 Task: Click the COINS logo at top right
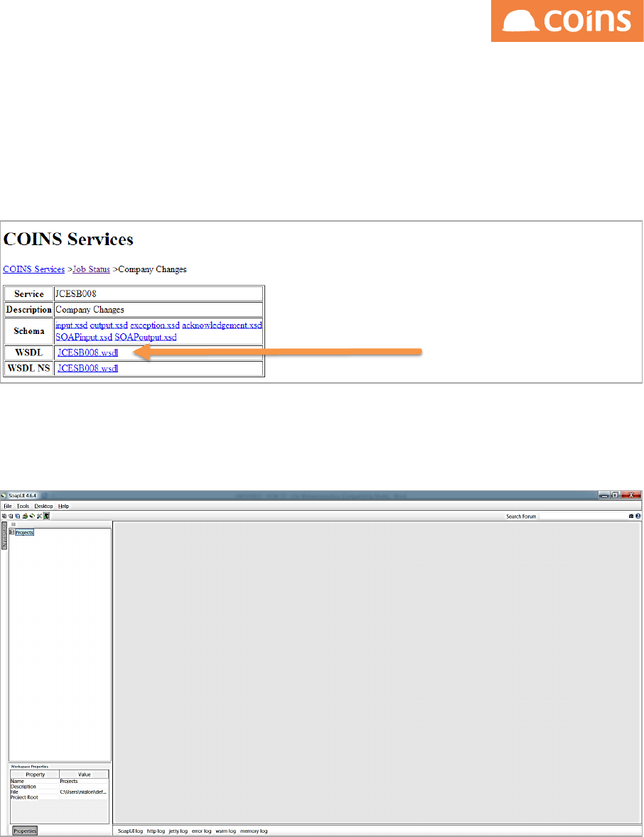(x=567, y=21)
